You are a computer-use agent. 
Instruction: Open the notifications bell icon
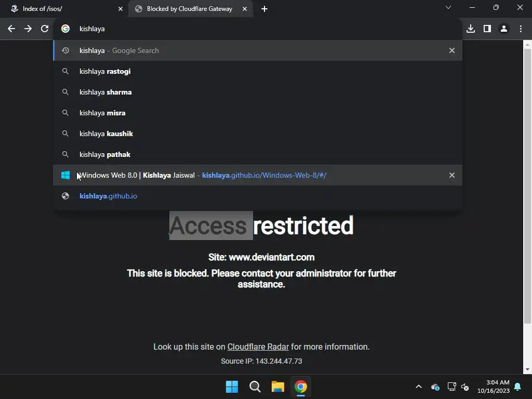518,387
